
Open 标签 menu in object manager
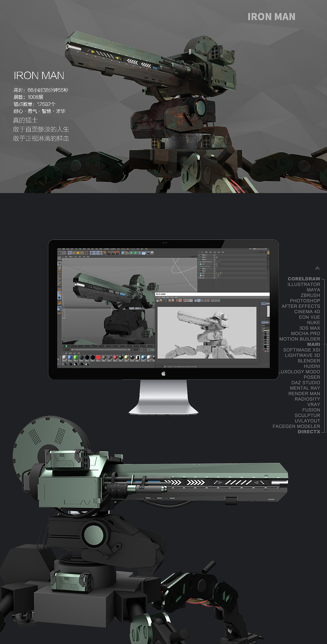coord(219,252)
